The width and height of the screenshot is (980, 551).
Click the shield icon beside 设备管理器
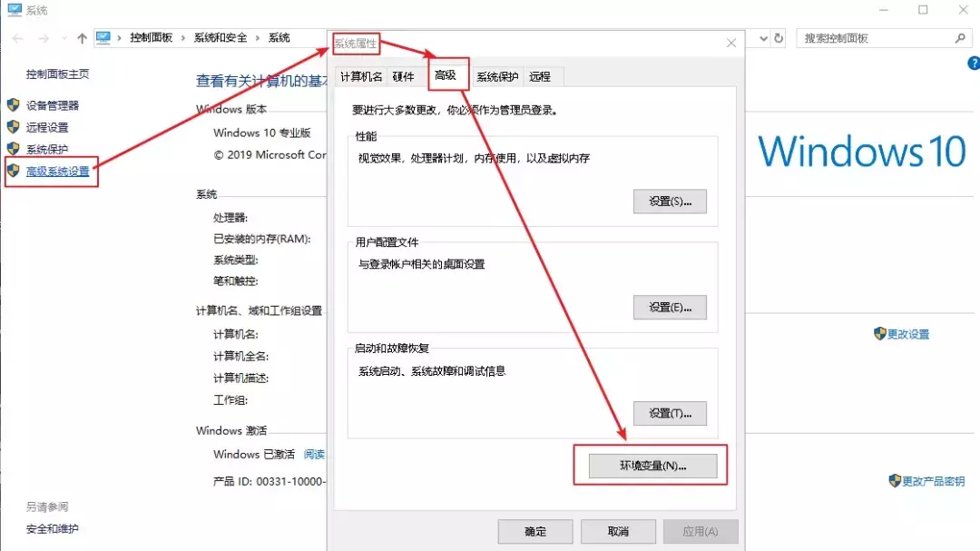coord(13,105)
